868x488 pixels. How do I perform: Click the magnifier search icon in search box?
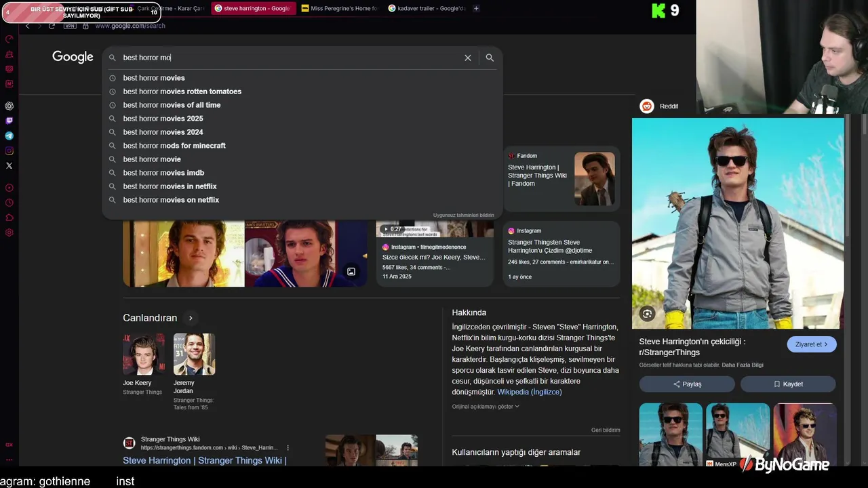(x=490, y=58)
